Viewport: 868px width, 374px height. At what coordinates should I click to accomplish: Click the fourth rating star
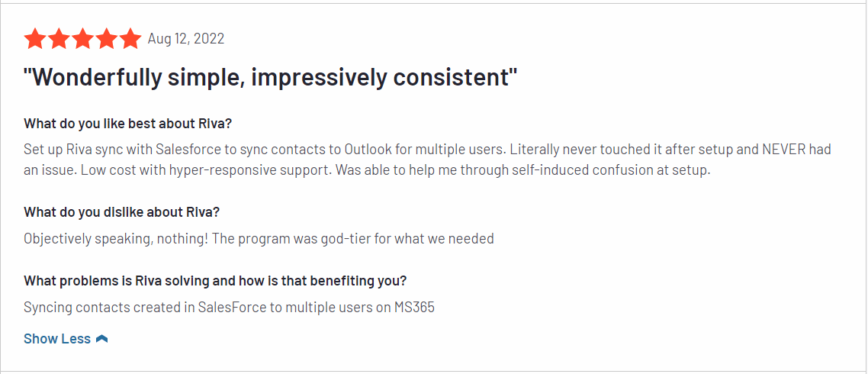click(x=106, y=38)
